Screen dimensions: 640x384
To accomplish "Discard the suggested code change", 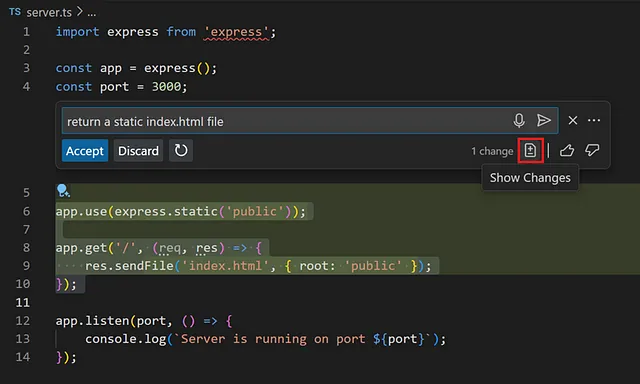I will 138,151.
